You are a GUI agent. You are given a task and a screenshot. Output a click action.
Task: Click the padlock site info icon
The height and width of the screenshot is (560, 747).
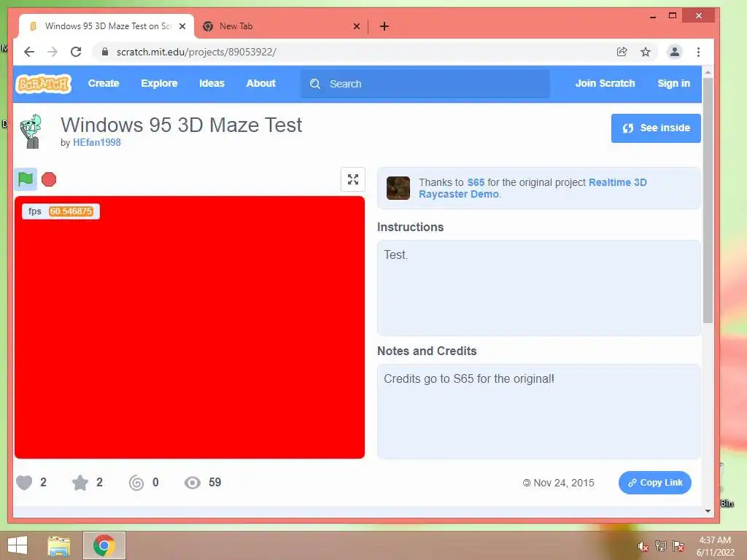[x=105, y=52]
